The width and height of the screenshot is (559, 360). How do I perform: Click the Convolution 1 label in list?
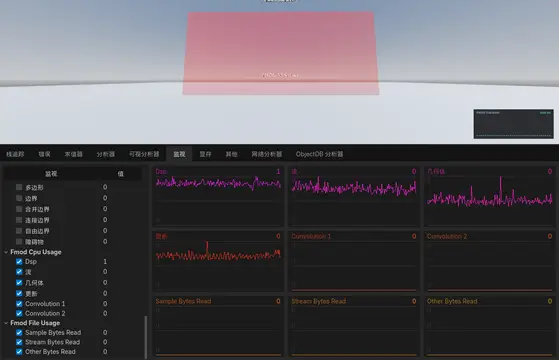click(45, 304)
